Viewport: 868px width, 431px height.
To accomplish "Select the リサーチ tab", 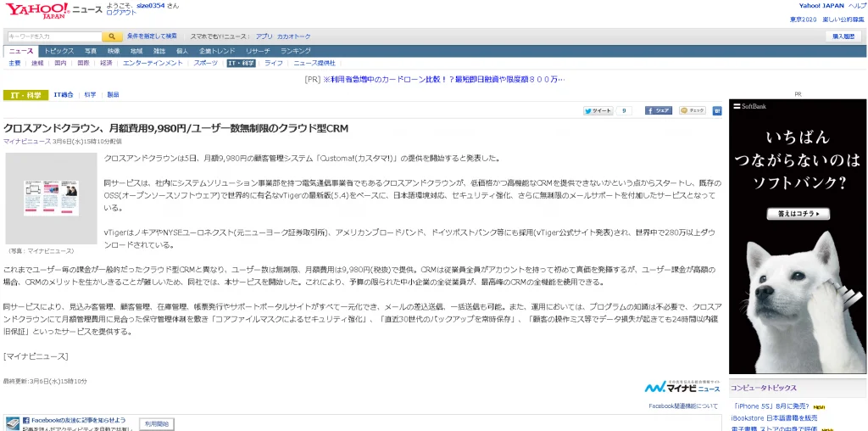I will (259, 51).
